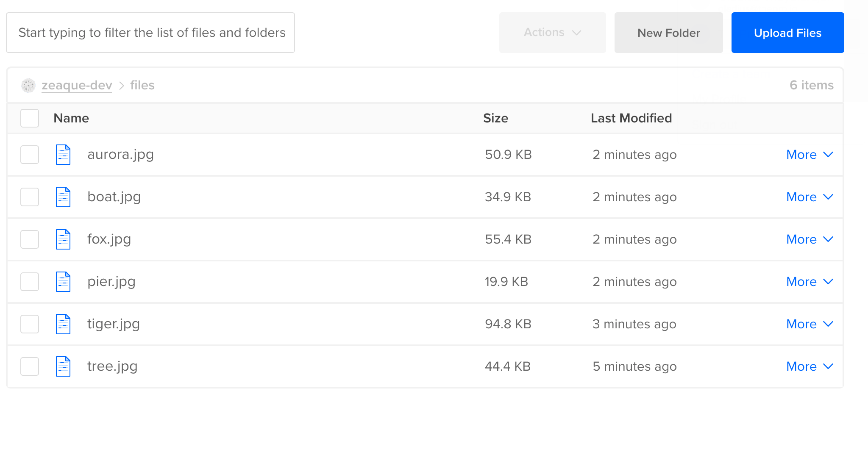Image resolution: width=868 pixels, height=455 pixels.
Task: Click the file icon beside tiger.jpg
Action: 63,324
